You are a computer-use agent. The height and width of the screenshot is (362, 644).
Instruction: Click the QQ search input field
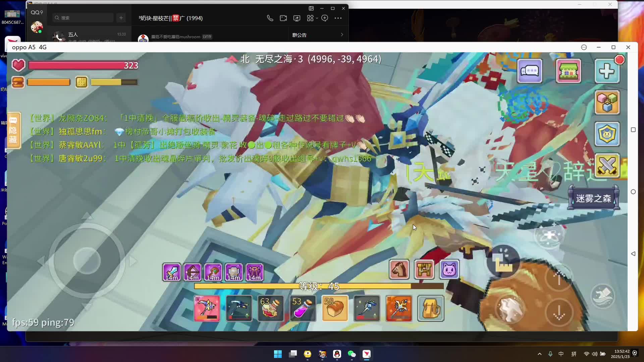tap(83, 17)
